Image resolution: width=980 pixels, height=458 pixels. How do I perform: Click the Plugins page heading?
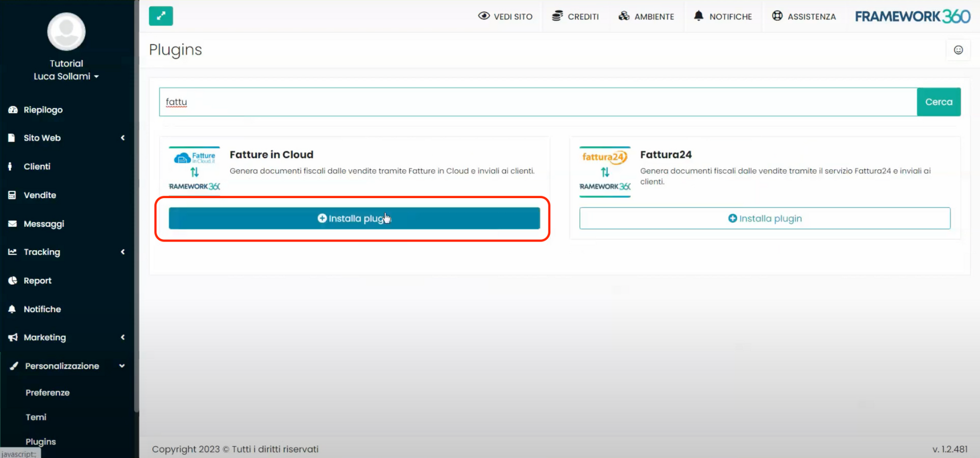176,50
